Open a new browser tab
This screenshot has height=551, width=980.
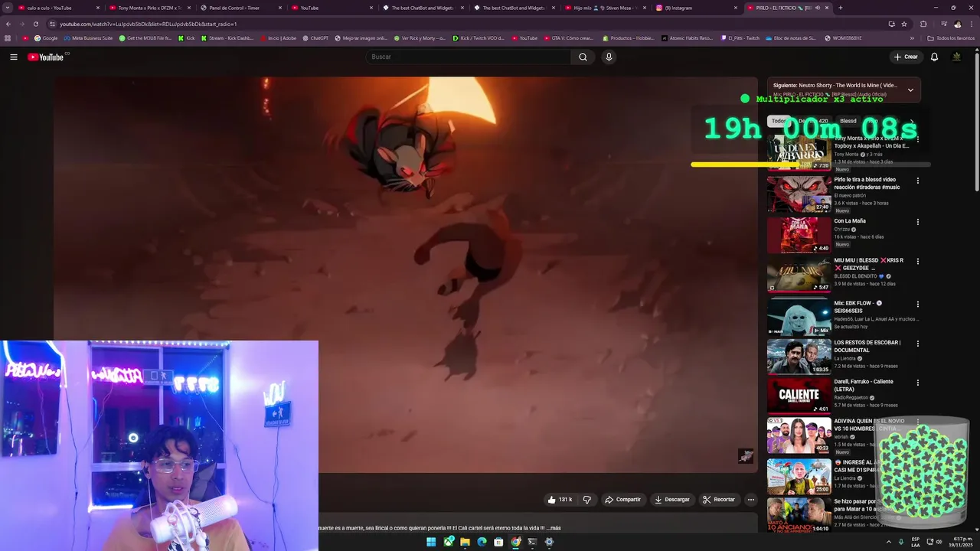tap(840, 8)
